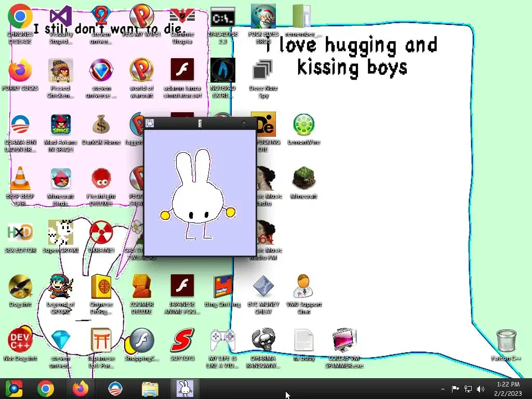Open the Japanese Loli Por... torii icon
The width and height of the screenshot is (532, 399).
click(x=101, y=341)
